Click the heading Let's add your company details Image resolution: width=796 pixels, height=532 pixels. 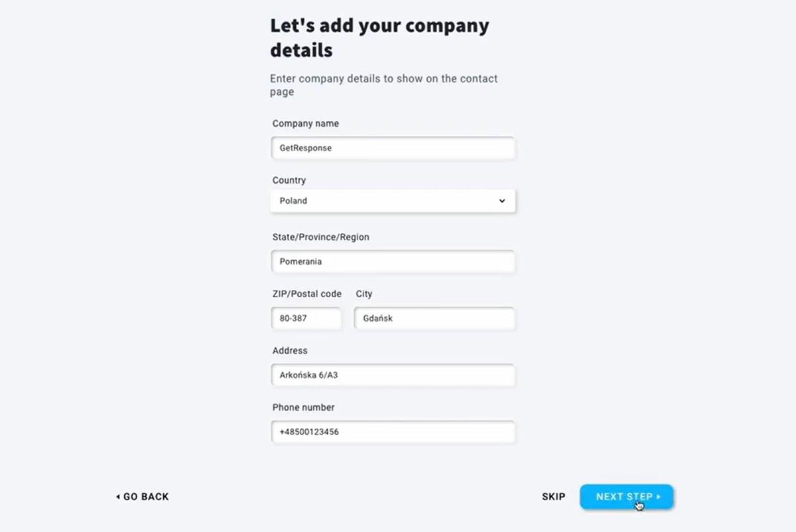(379, 37)
